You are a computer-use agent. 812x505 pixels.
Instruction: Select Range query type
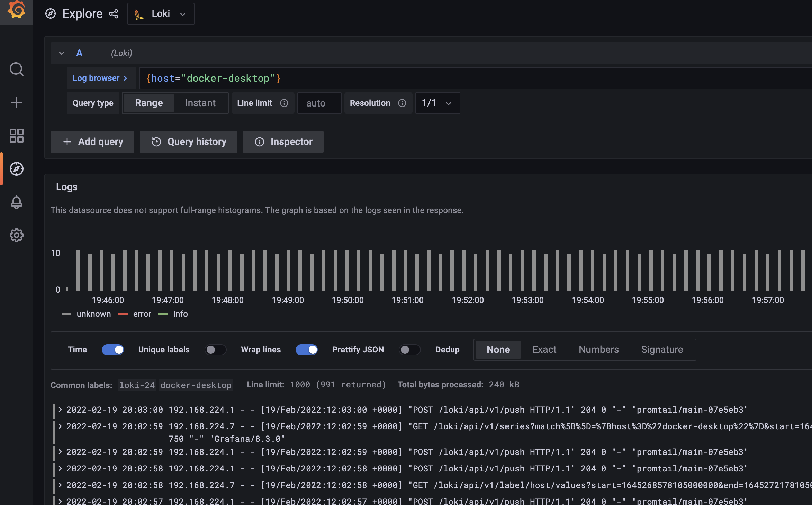(x=149, y=103)
